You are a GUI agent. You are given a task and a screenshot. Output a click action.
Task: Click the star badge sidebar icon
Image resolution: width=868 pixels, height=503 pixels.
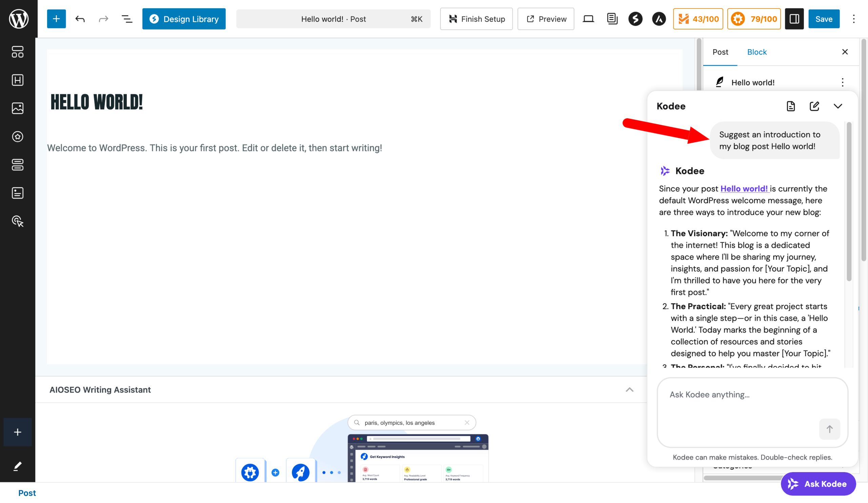(x=18, y=136)
